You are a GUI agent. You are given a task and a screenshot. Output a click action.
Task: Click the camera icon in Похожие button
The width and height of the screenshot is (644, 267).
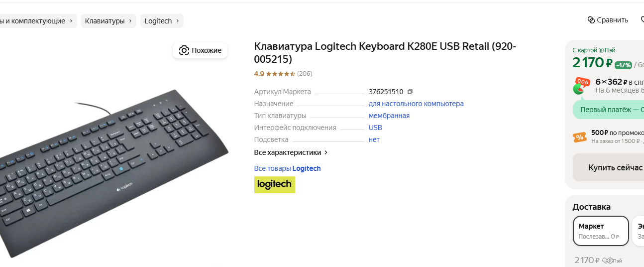coord(184,50)
